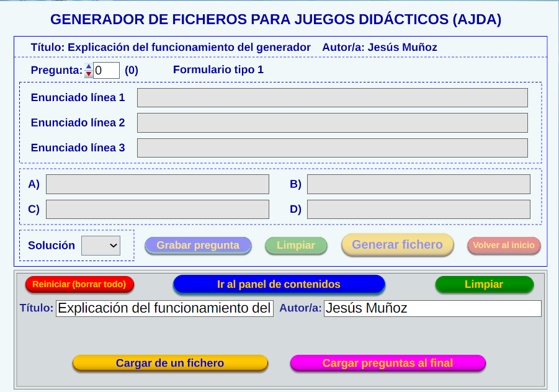This screenshot has width=559, height=392.
Task: Click the Enunciado línea 1 field
Action: (x=332, y=98)
